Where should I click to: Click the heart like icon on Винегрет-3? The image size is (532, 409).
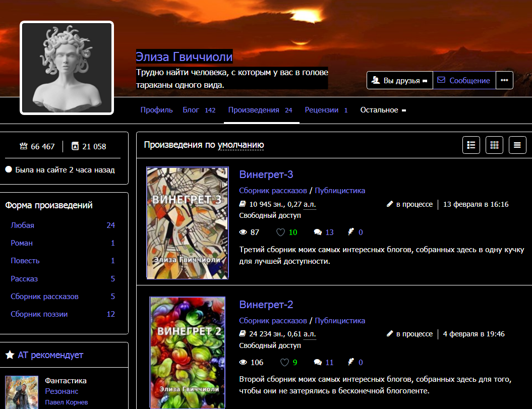(280, 232)
